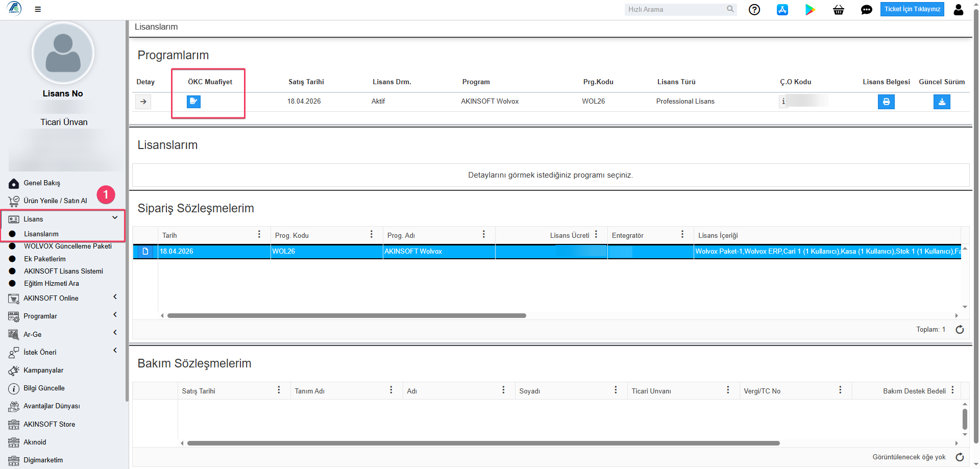980x469 pixels.
Task: Click the ÖKC Muafiyet edit icon
Action: click(x=193, y=102)
